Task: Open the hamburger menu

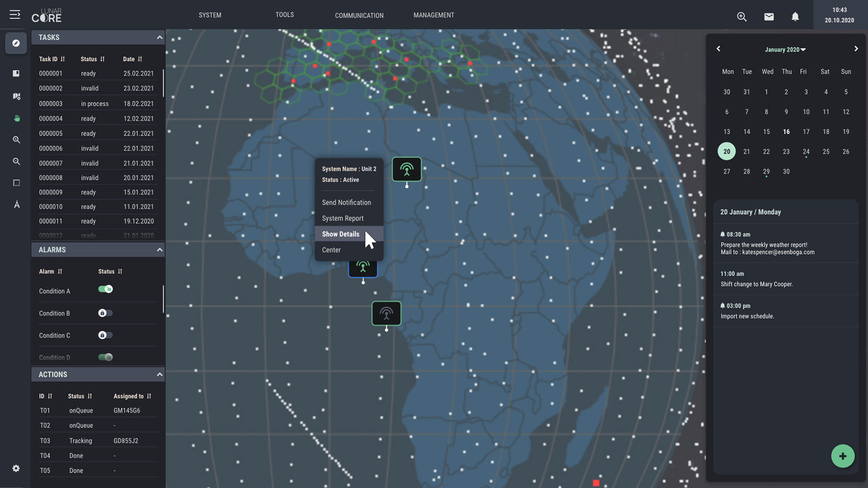Action: click(x=15, y=14)
